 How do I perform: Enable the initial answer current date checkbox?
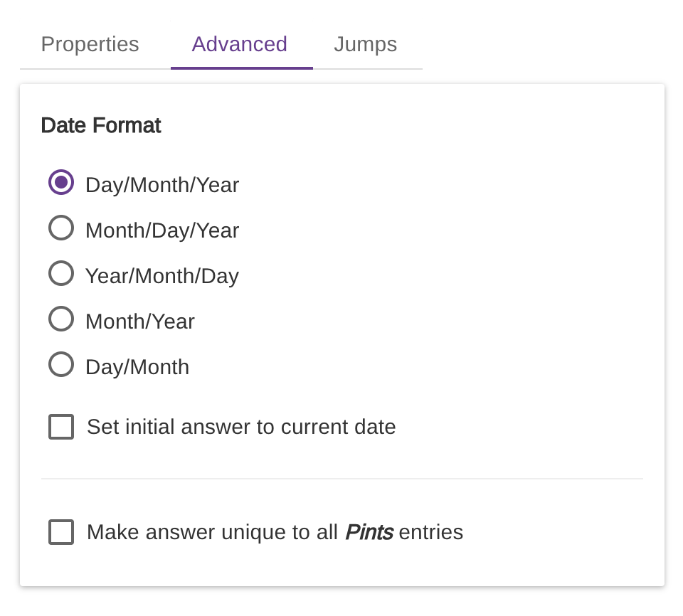click(61, 427)
